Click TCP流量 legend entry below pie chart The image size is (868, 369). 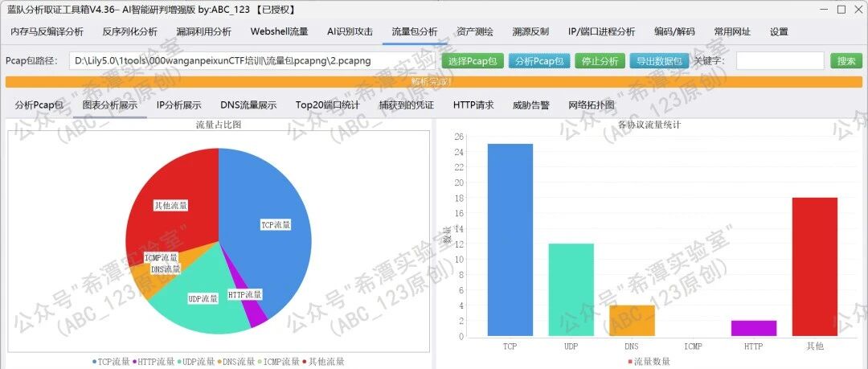click(111, 362)
